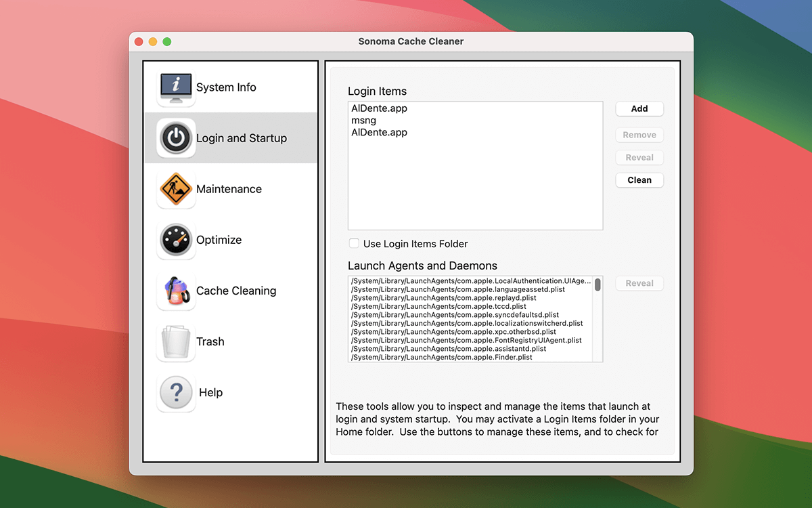Select the com.apple.tccd.plist row

471,306
